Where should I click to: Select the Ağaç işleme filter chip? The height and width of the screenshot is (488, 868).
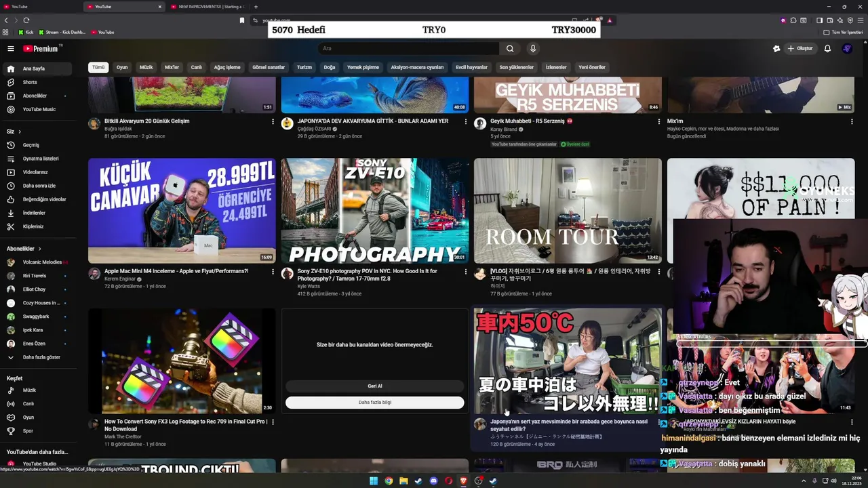[x=227, y=67]
